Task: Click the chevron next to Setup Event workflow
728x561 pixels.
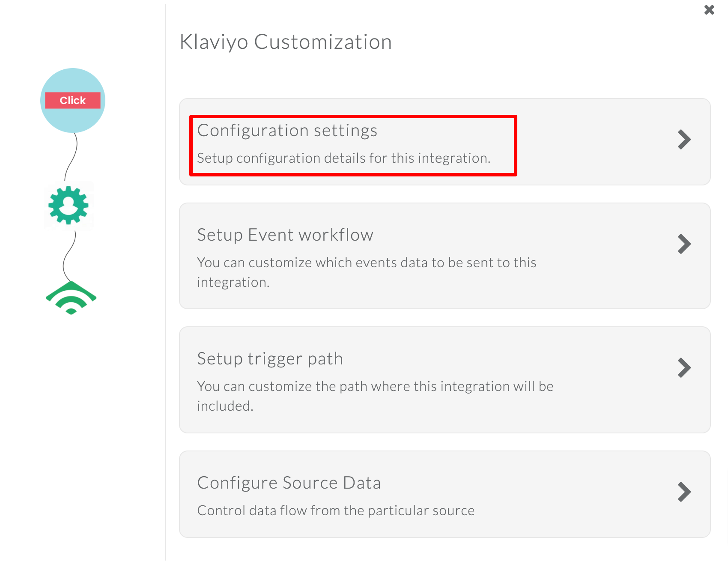Action: tap(684, 244)
